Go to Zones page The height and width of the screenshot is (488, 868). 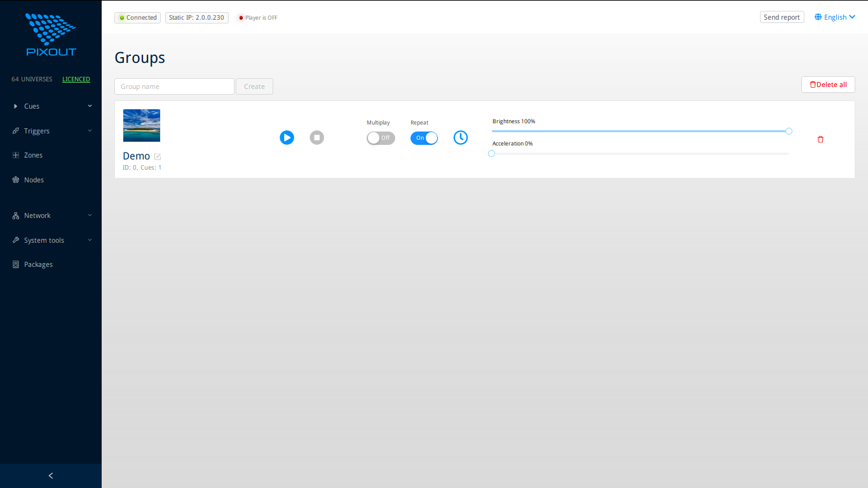51,155
